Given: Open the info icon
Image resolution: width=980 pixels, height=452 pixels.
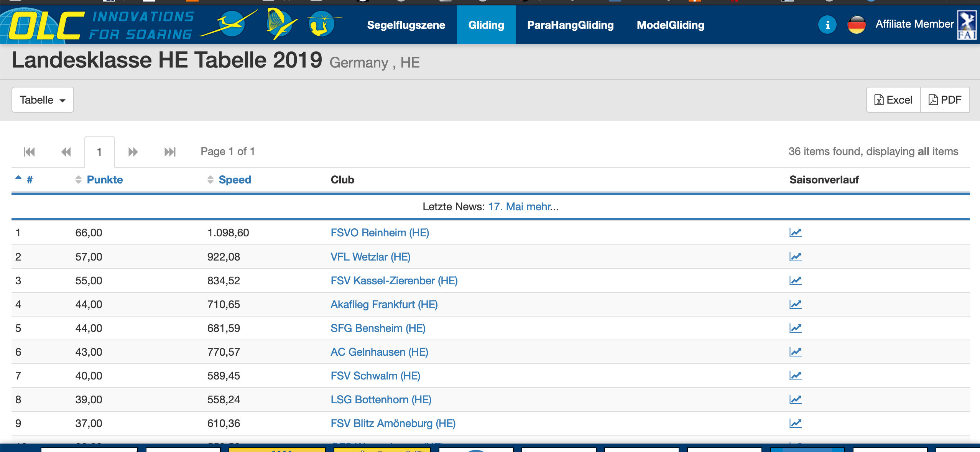Looking at the screenshot, I should pyautogui.click(x=827, y=25).
